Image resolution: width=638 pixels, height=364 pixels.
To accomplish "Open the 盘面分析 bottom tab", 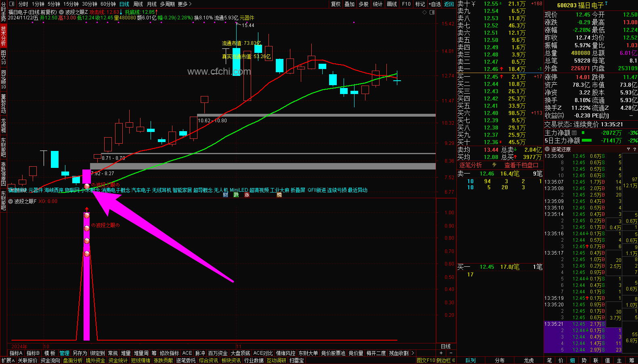I will (x=73, y=360).
